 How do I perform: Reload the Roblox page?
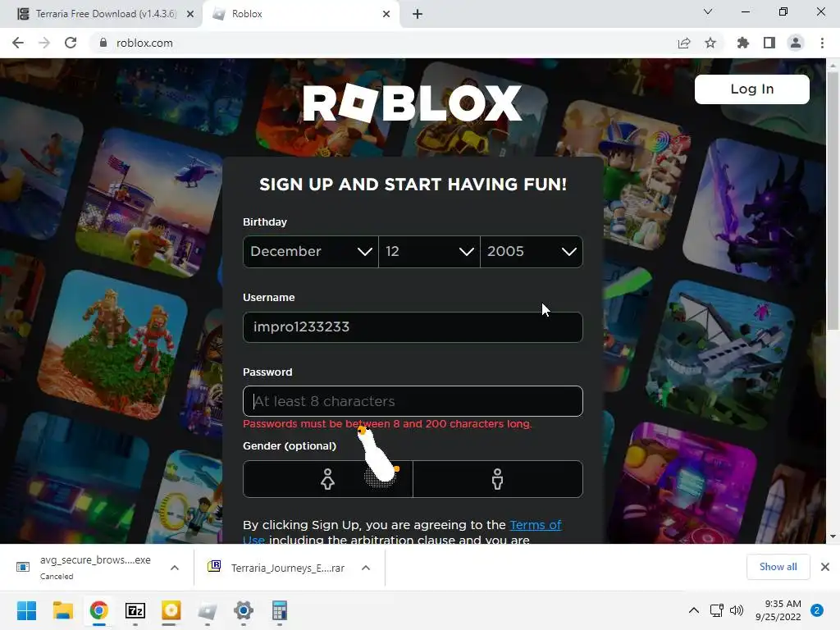pyautogui.click(x=71, y=43)
